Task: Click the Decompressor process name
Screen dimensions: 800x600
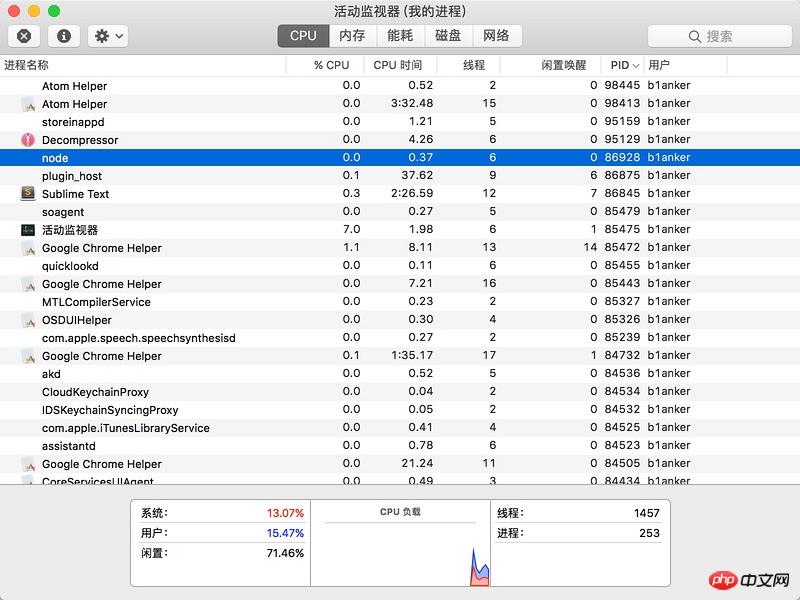Action: (x=80, y=140)
